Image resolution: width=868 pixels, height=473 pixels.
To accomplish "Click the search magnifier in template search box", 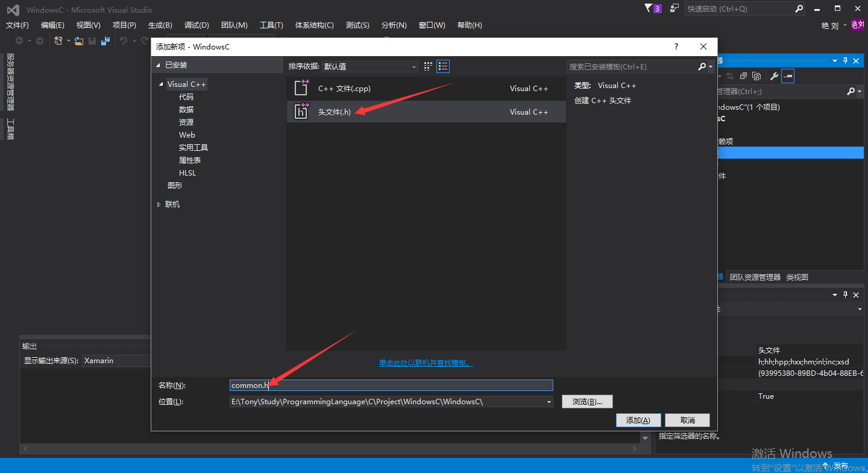I will [x=702, y=66].
